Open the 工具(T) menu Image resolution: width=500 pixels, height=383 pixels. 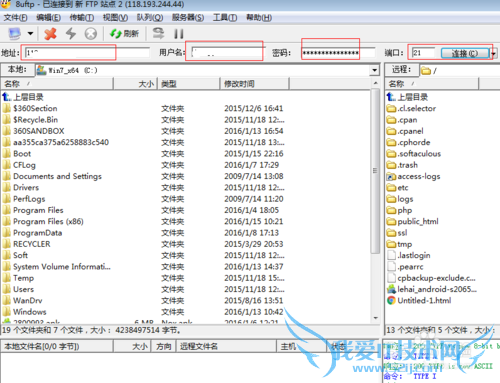(x=225, y=17)
